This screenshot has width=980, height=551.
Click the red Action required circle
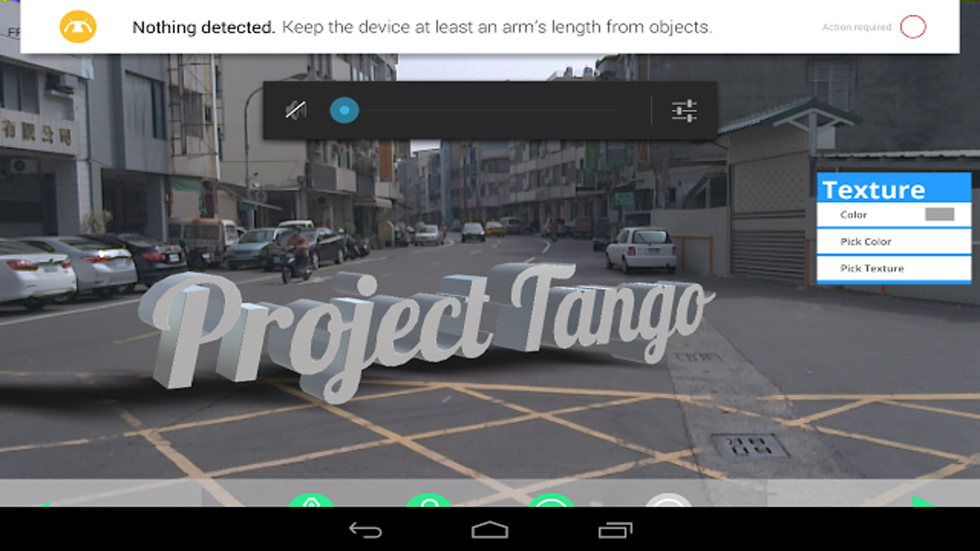[913, 27]
